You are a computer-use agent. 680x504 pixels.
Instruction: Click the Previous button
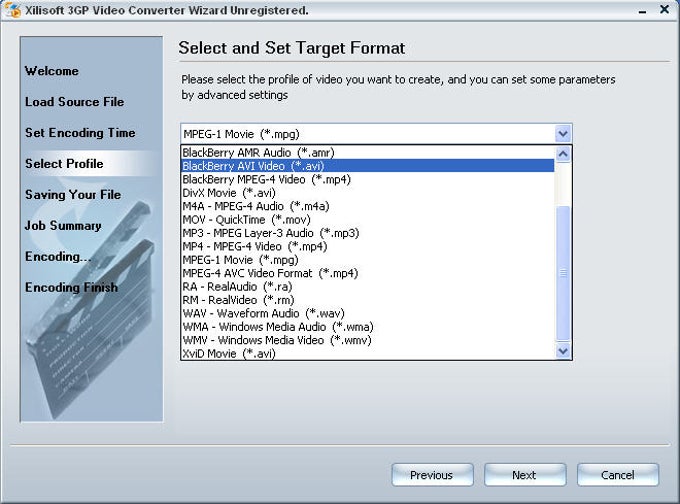pyautogui.click(x=432, y=475)
